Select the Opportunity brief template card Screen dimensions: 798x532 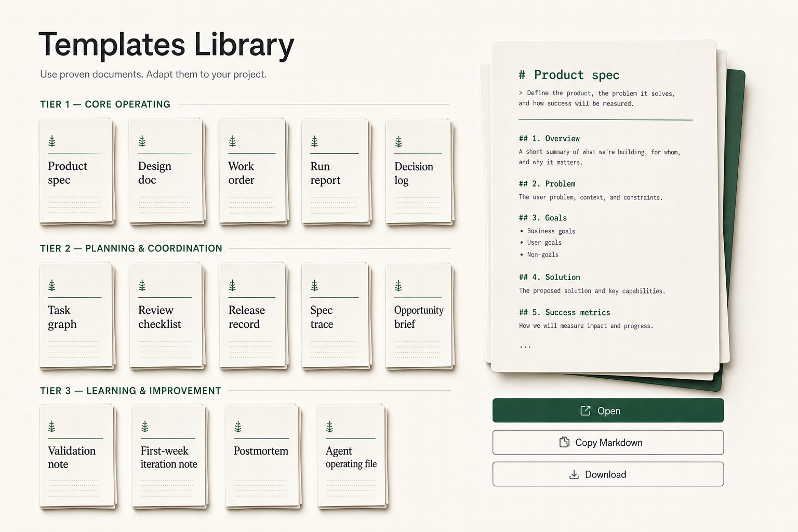419,315
